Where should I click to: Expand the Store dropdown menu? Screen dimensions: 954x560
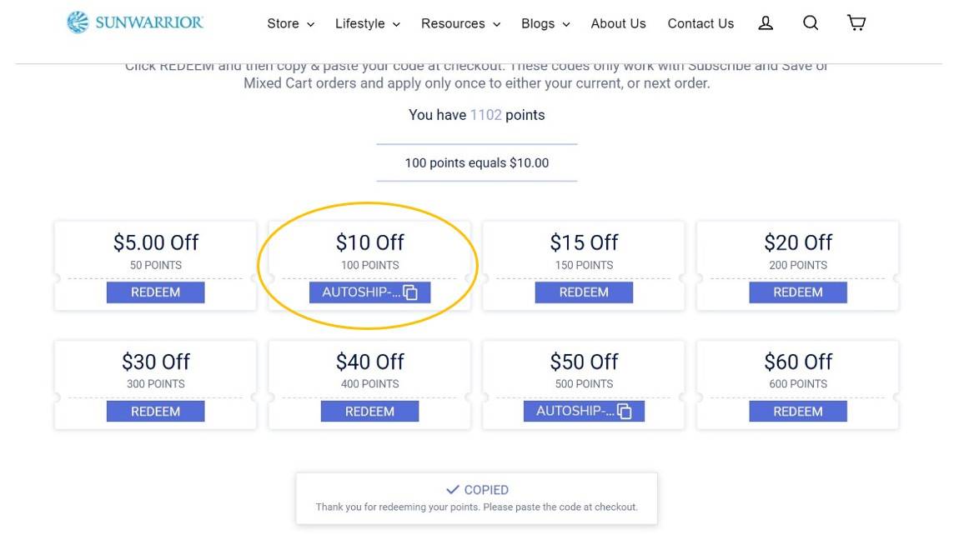coord(291,23)
